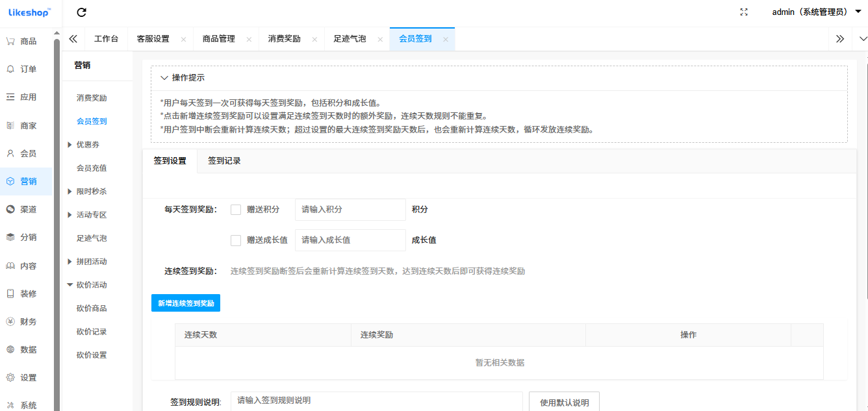
Task: Enable the 赠送积分 checkbox
Action: point(236,209)
